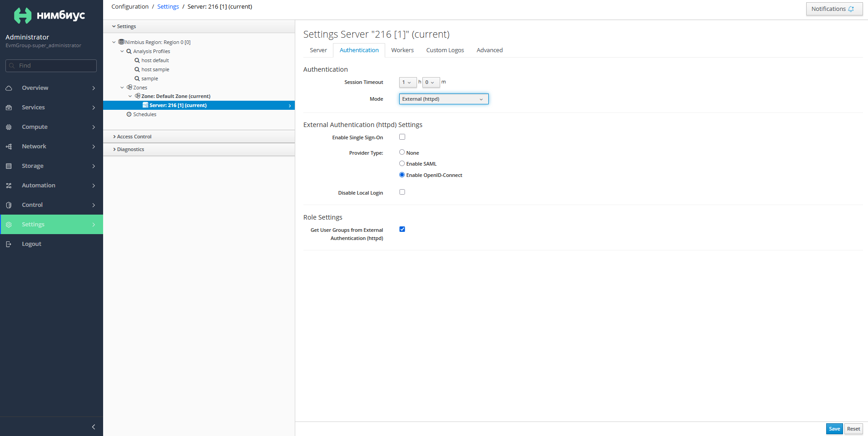
Task: Open the authentication Mode dropdown
Action: click(x=444, y=99)
